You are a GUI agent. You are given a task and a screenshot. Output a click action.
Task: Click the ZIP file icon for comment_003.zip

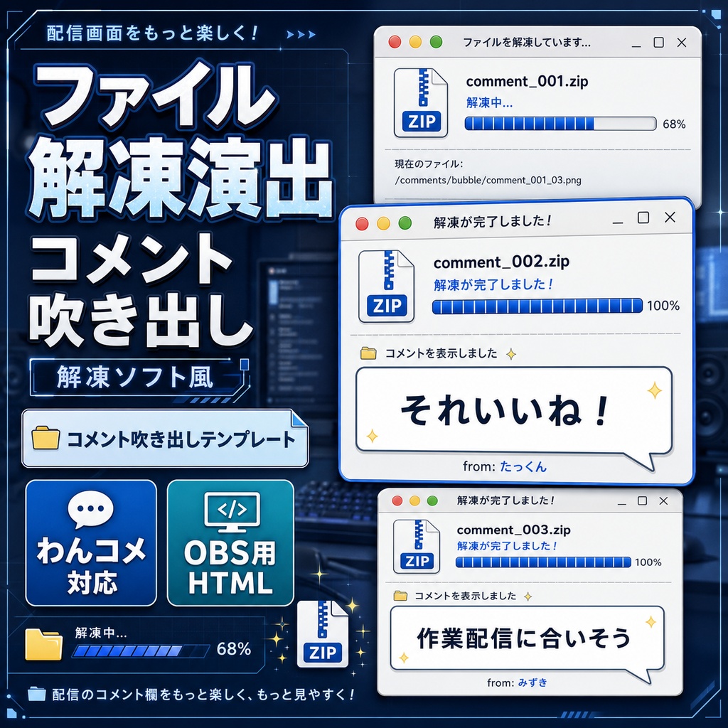[417, 547]
